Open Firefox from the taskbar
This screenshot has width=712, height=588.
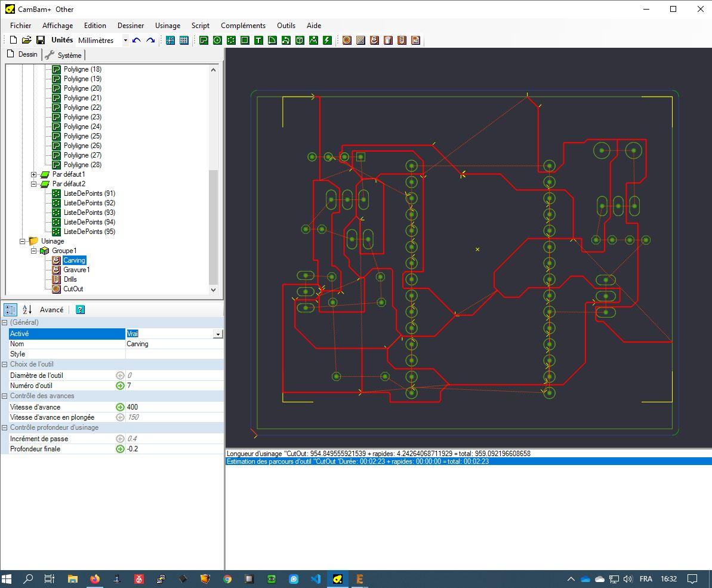point(94,579)
